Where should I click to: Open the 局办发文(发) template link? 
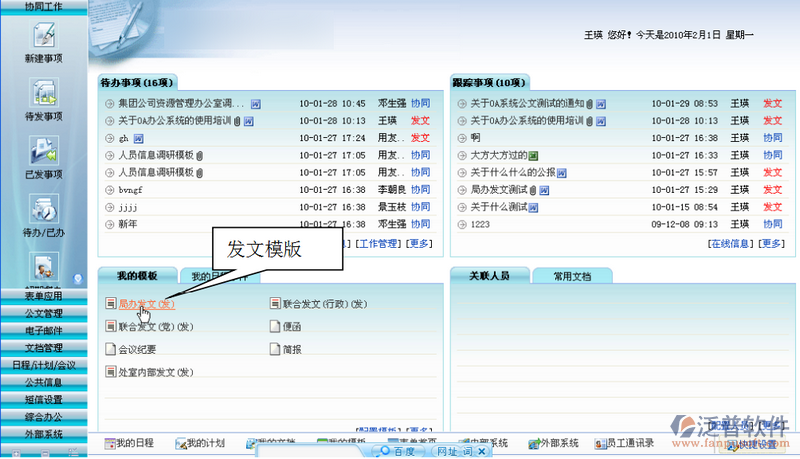146,303
